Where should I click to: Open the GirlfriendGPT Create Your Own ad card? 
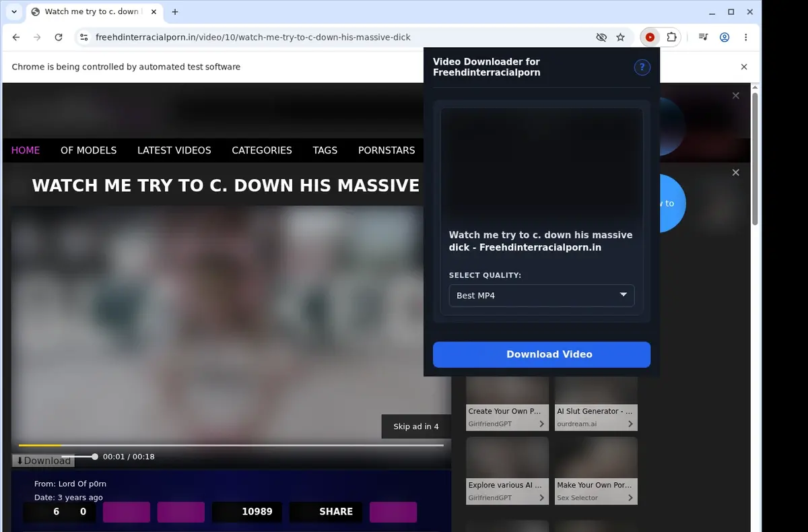[507, 403]
